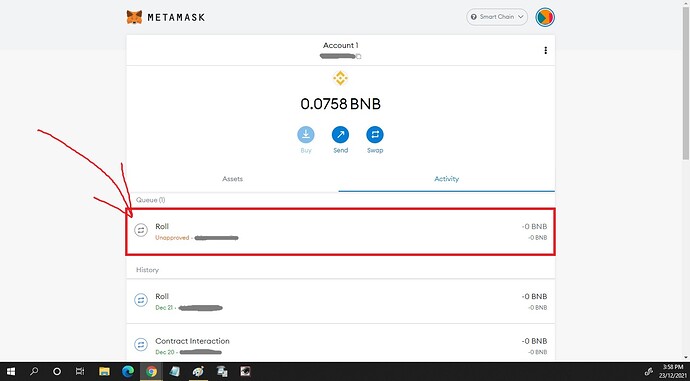Click the Swap icon
This screenshot has width=690, height=381.
375,135
